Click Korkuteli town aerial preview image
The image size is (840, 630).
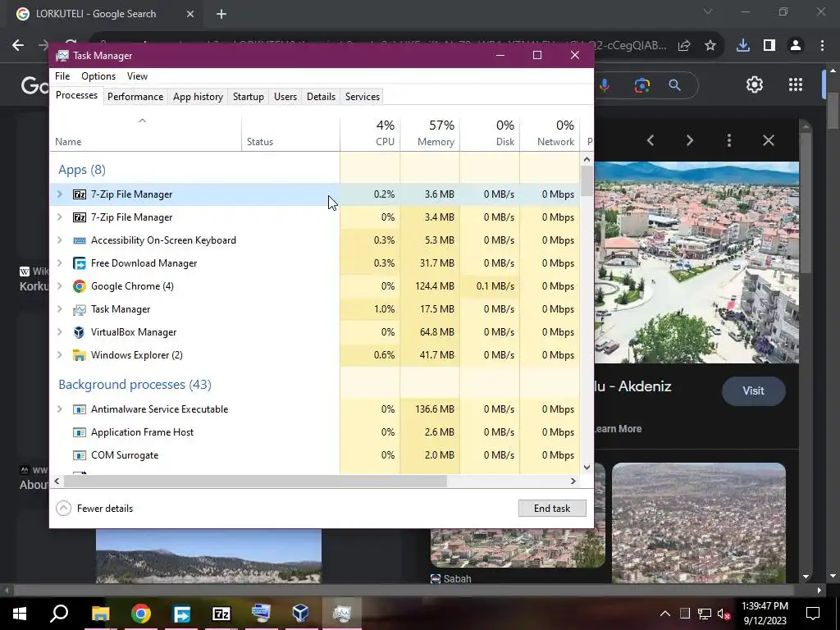point(697,262)
